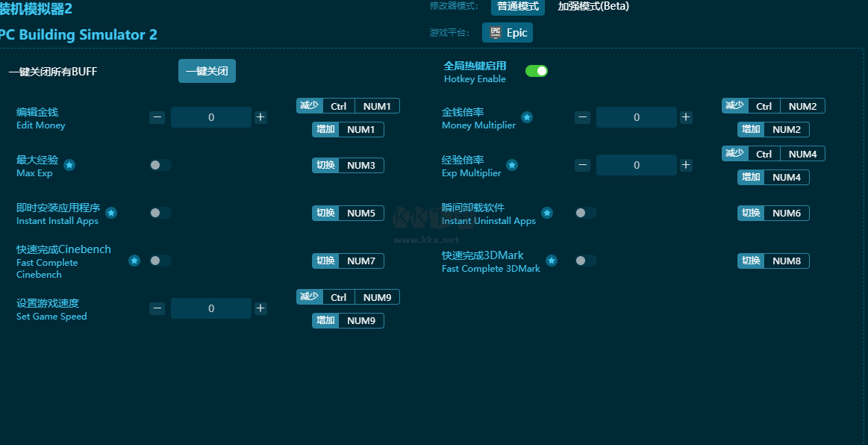868x445 pixels.
Task: Click the 切换 NUM8 hotkey button
Action: pos(773,261)
